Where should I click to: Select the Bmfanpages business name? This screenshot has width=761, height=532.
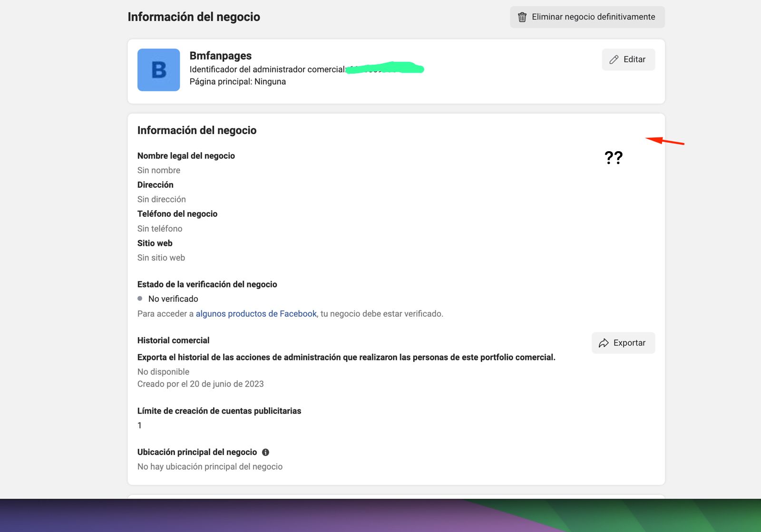tap(220, 56)
